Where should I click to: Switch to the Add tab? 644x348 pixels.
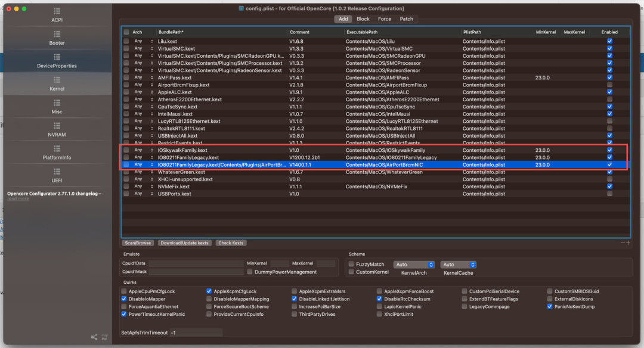343,19
